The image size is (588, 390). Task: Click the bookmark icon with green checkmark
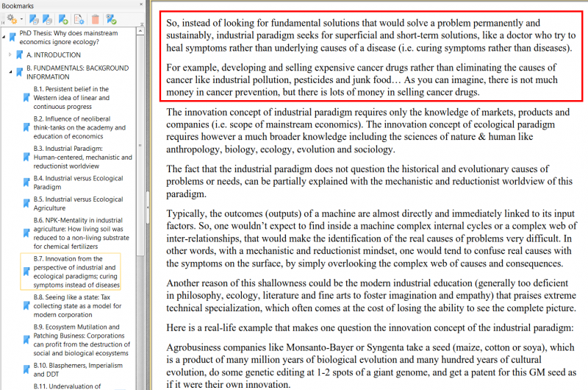111,19
